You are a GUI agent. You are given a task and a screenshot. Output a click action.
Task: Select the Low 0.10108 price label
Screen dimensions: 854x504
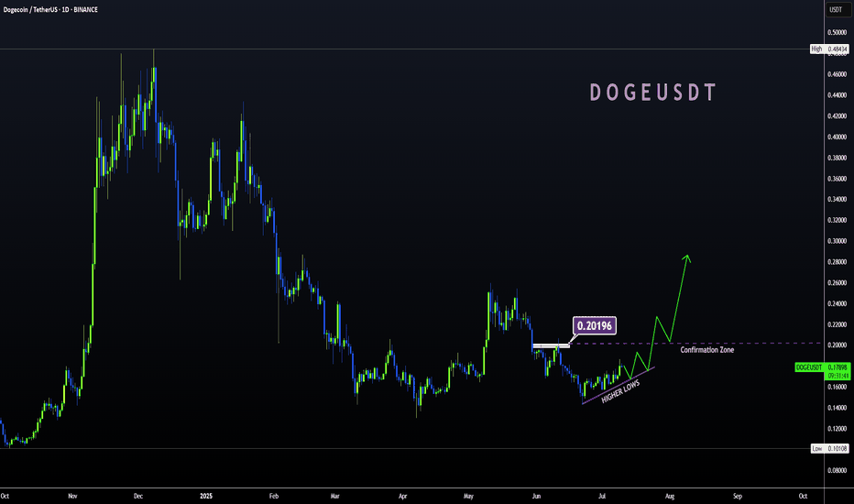point(829,448)
